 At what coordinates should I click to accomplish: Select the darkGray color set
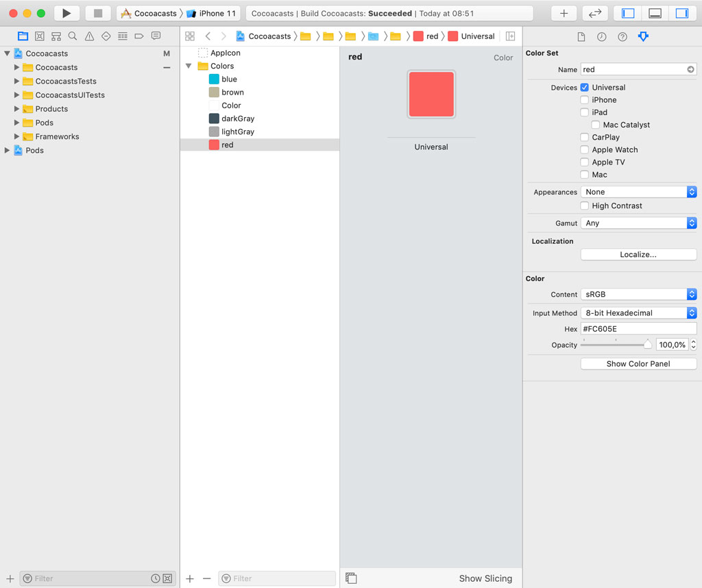point(237,119)
